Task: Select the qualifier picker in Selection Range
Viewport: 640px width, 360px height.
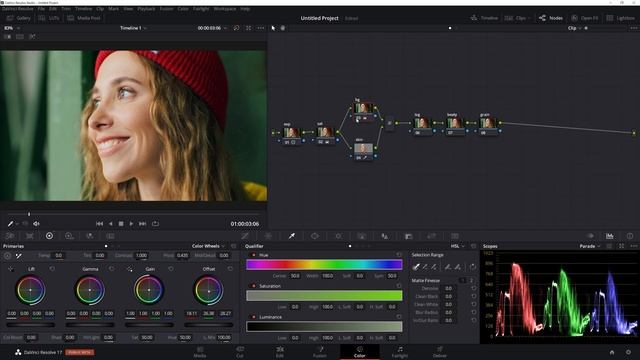Action: (416, 267)
